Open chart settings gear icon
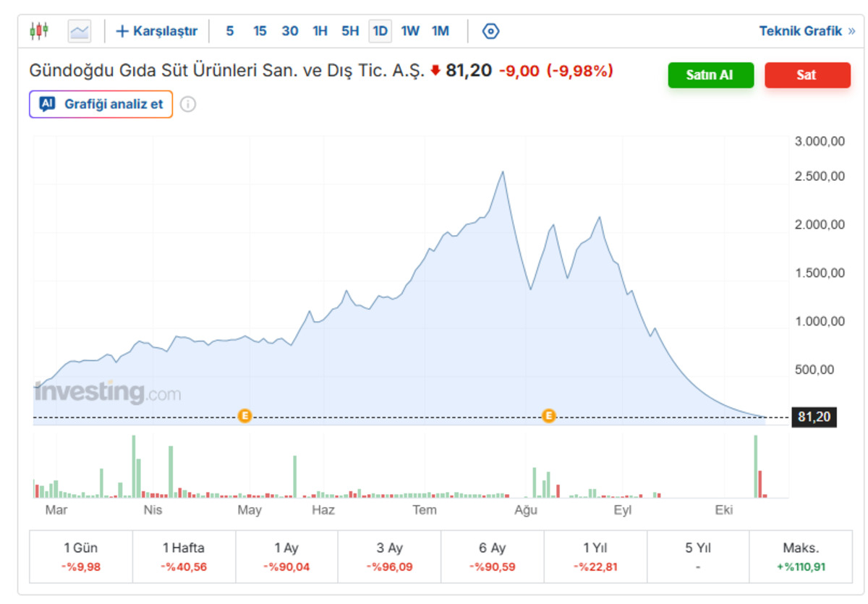Image resolution: width=868 pixels, height=604 pixels. click(491, 31)
